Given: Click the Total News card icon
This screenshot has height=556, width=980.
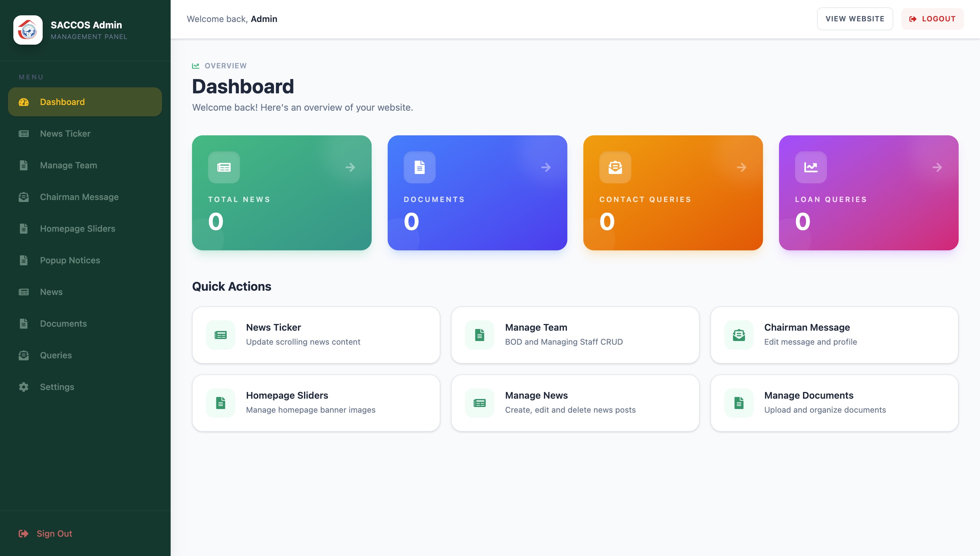Looking at the screenshot, I should click(224, 167).
